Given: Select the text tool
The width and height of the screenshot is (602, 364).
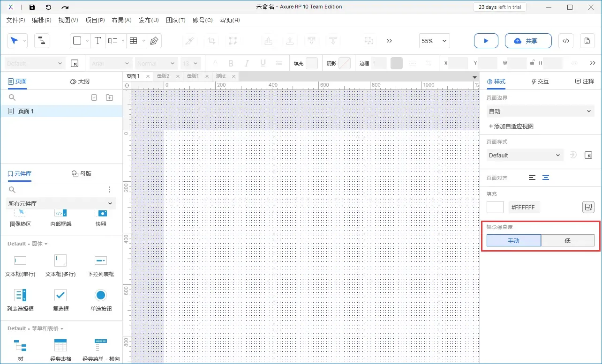Looking at the screenshot, I should click(98, 41).
